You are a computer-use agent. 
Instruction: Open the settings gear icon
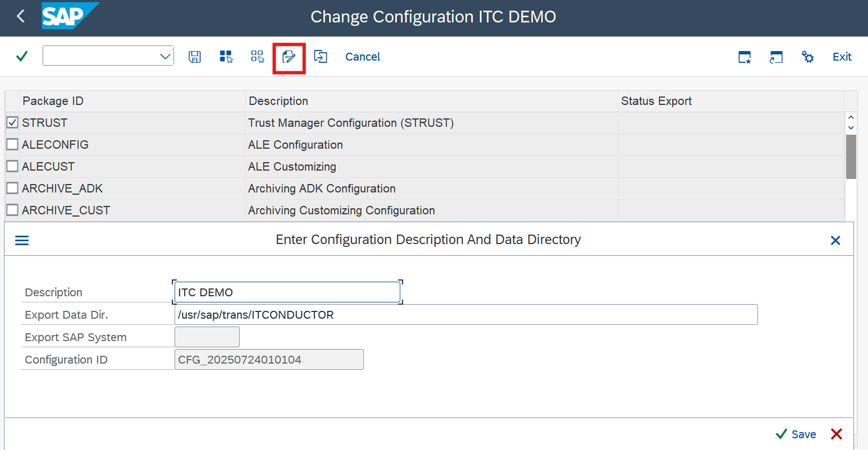(807, 57)
